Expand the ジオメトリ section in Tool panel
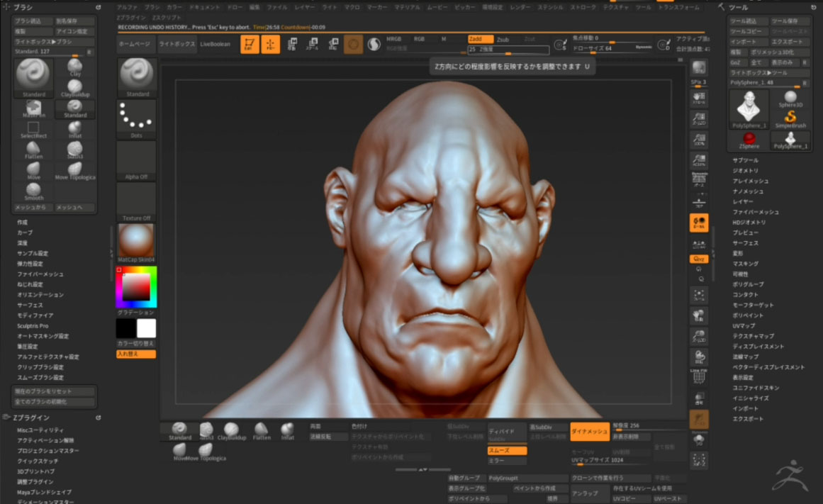823x504 pixels. pyautogui.click(x=745, y=171)
